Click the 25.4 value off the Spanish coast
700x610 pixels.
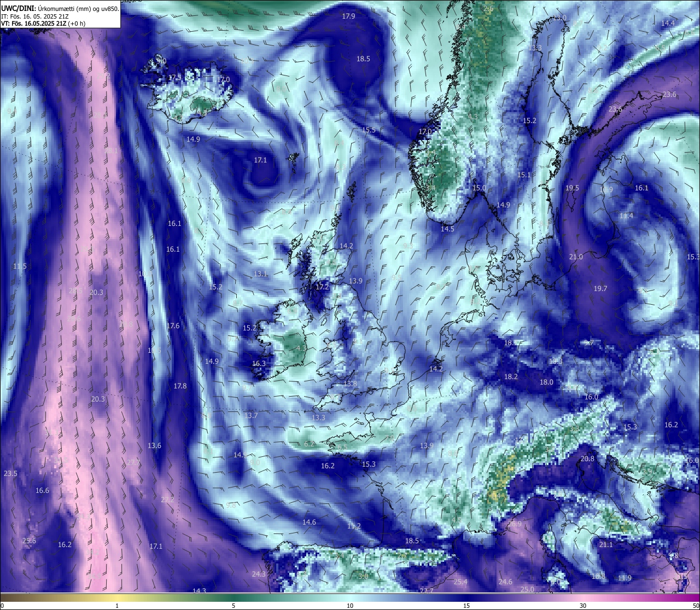click(x=460, y=582)
